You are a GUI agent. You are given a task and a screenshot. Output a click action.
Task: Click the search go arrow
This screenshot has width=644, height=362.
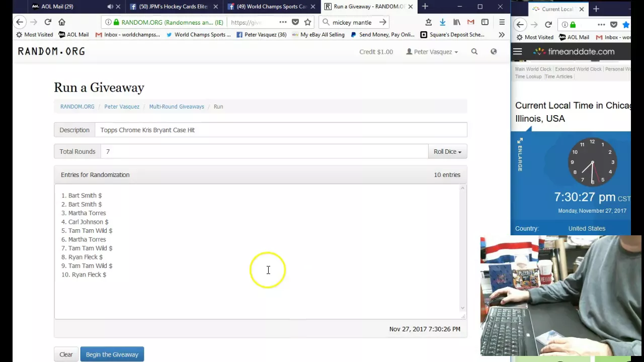383,22
